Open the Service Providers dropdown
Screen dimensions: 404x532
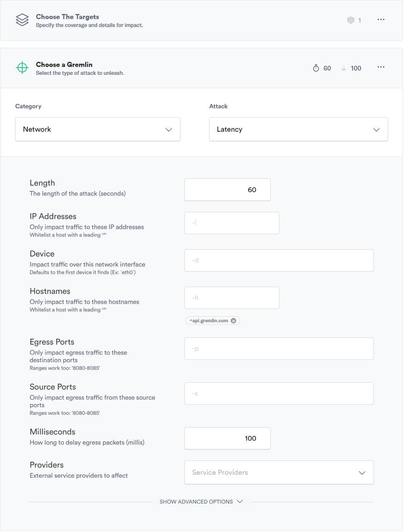pyautogui.click(x=279, y=472)
